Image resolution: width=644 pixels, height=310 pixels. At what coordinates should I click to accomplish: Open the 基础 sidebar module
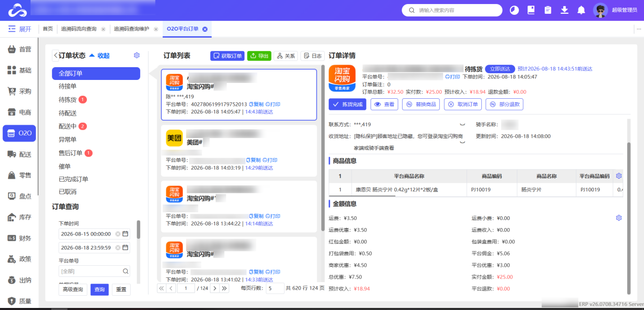tap(19, 70)
